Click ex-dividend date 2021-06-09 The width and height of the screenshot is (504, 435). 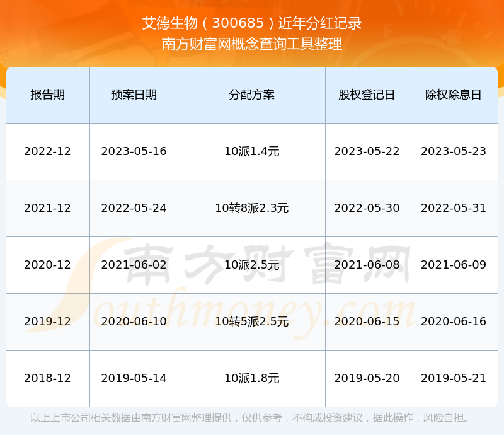click(x=453, y=265)
